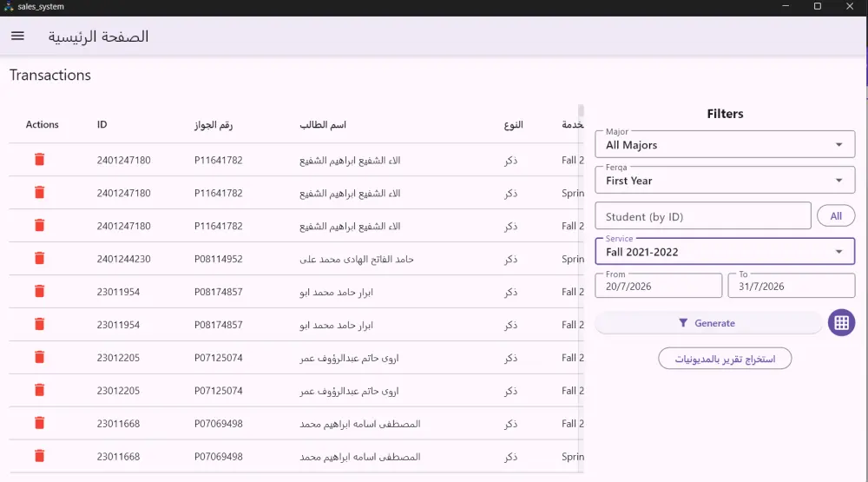Click the purple grid export icon
This screenshot has height=482, width=868.
(841, 323)
